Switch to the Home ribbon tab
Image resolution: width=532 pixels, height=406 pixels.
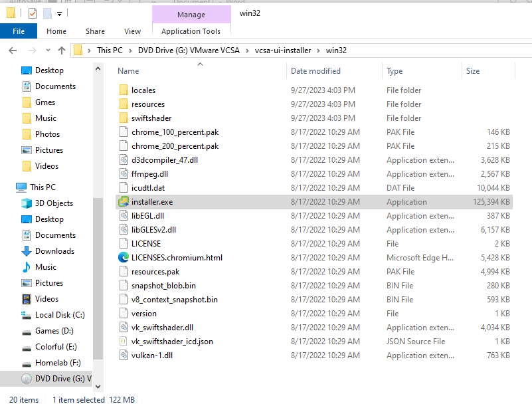(56, 31)
